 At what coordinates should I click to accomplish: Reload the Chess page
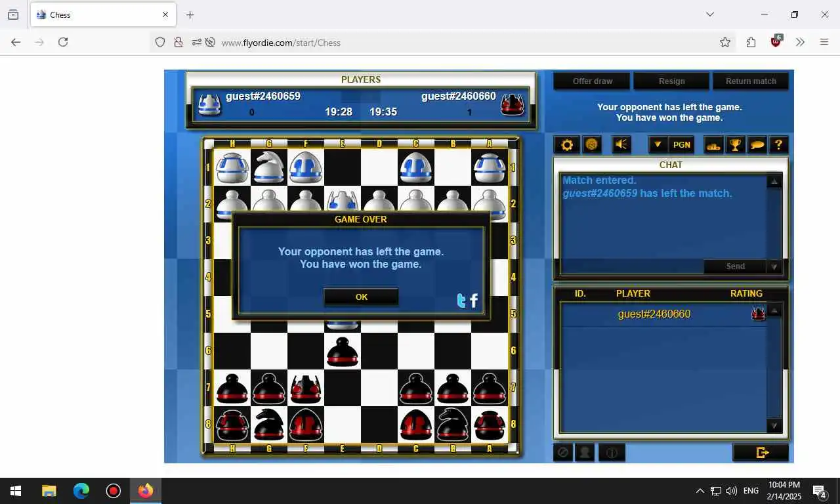(63, 42)
